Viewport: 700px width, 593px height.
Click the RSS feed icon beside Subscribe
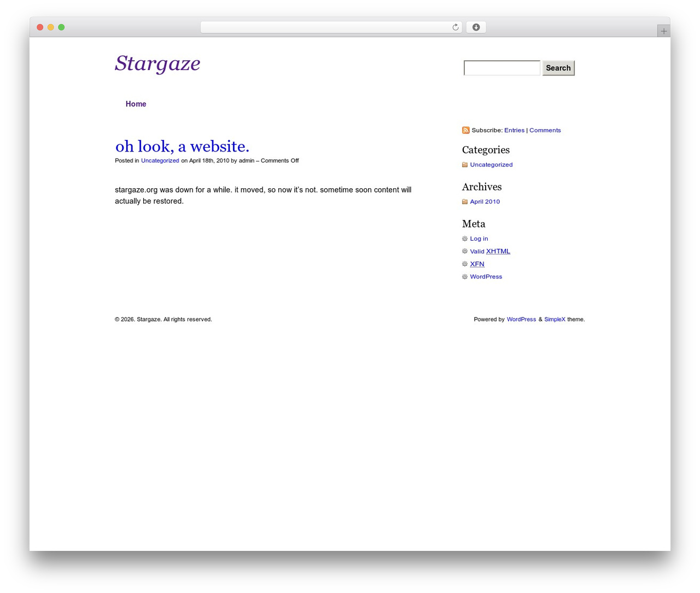click(465, 130)
